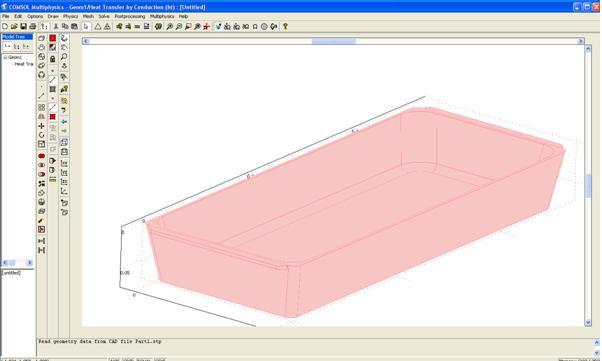Click the Print icon

click(x=33, y=26)
